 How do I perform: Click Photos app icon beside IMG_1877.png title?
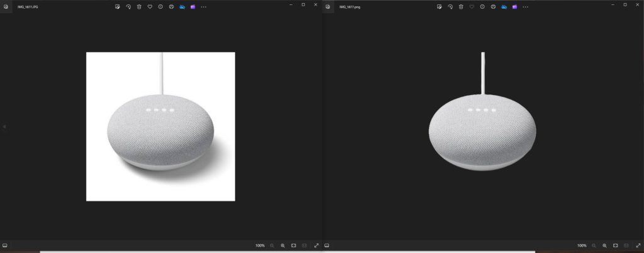(328, 6)
